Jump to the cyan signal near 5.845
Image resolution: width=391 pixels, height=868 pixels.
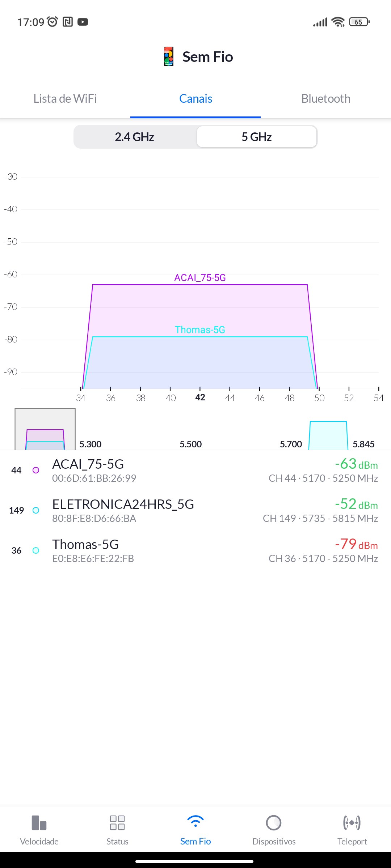(328, 435)
